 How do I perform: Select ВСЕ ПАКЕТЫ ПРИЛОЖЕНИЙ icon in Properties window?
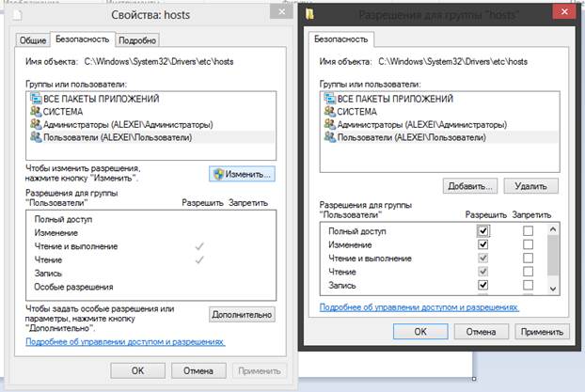35,98
